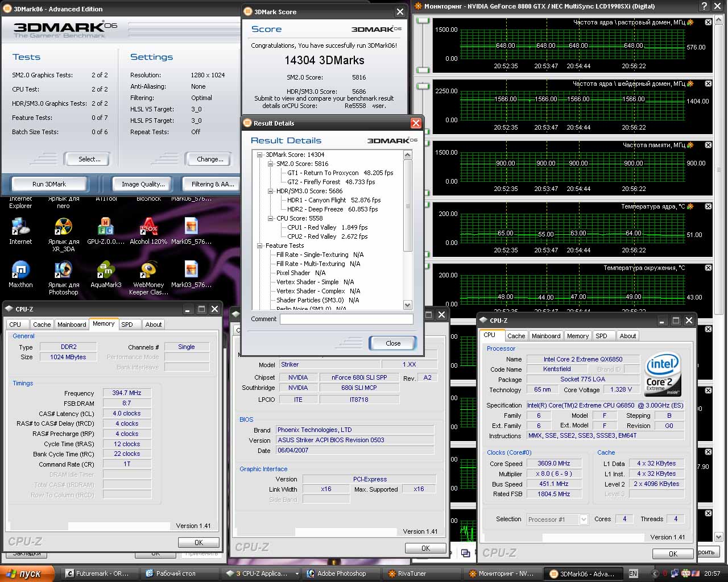728x582 pixels.
Task: Switch to Cache tab in CPU-Z Memory window
Action: pyautogui.click(x=42, y=325)
